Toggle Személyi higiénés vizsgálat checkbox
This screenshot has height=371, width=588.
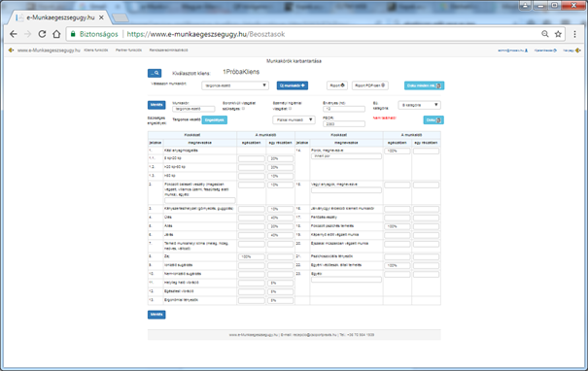[290, 109]
